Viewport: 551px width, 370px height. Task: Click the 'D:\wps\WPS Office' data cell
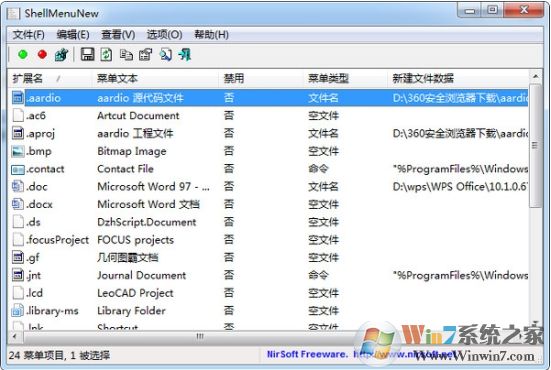(460, 187)
